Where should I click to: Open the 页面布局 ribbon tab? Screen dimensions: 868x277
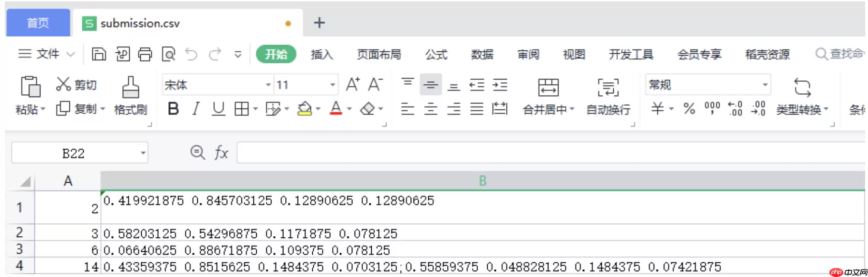pyautogui.click(x=379, y=54)
